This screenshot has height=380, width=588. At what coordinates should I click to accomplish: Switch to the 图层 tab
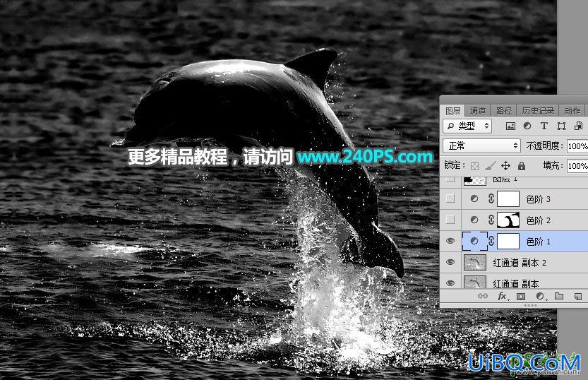[x=452, y=111]
